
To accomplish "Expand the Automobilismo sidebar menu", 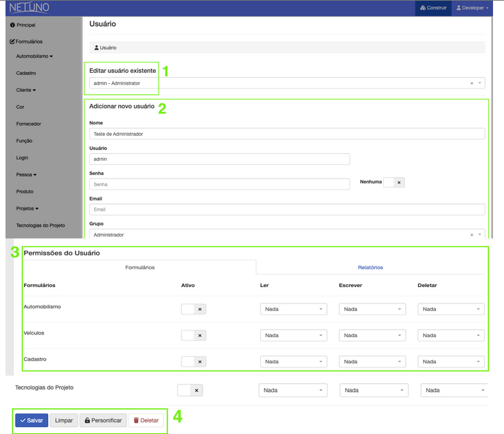I will [x=34, y=56].
